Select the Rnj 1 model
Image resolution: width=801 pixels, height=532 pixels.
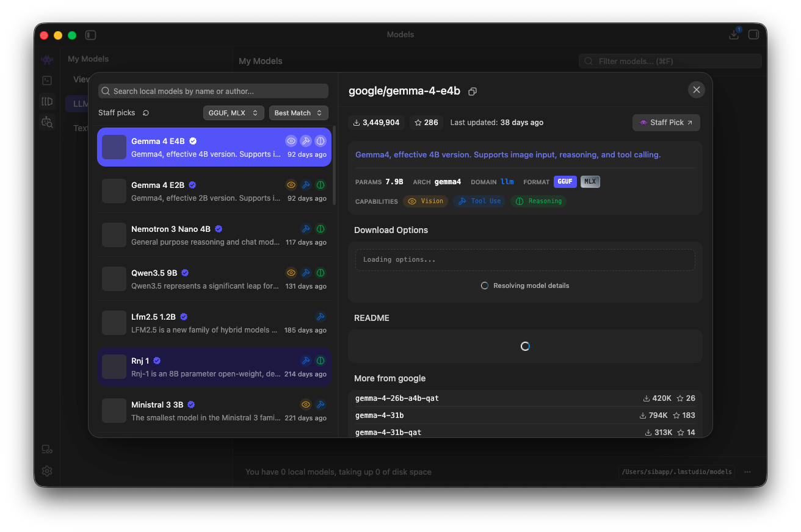point(214,367)
